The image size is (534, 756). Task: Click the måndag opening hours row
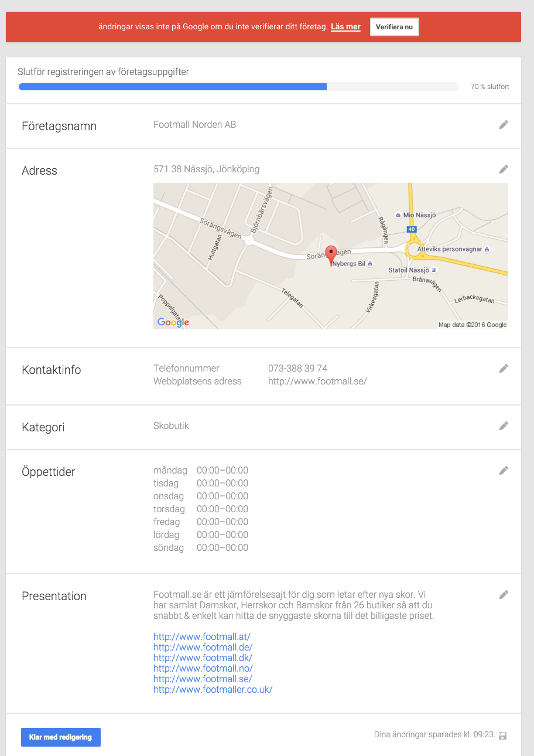point(201,470)
